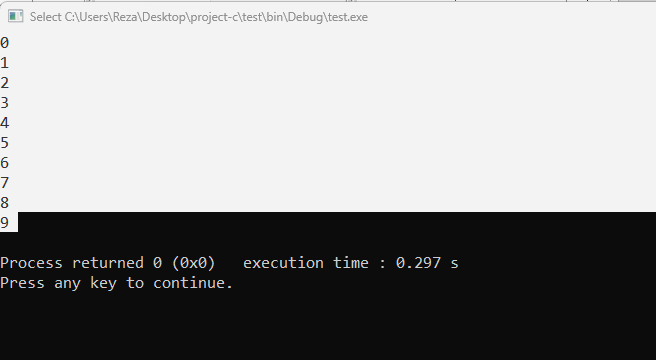
Task: Click 'Press any key to continue.' message
Action: (116, 283)
